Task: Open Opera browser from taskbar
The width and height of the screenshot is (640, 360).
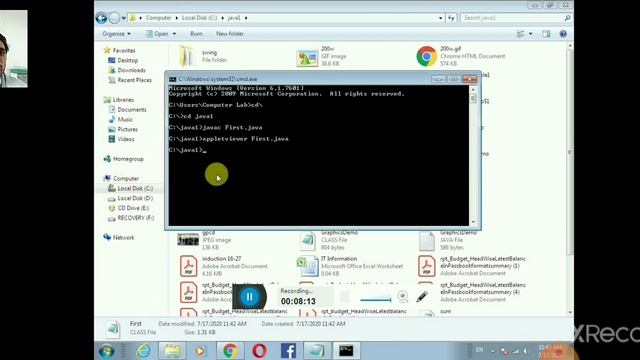Action: pos(260,351)
